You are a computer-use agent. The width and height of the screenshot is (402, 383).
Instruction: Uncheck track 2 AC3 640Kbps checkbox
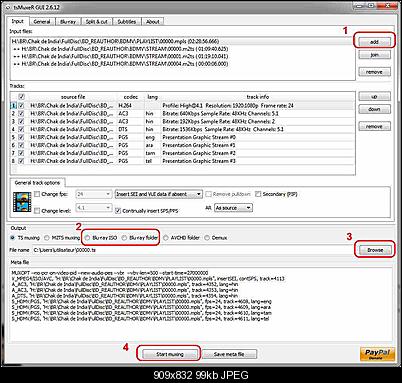click(21, 113)
